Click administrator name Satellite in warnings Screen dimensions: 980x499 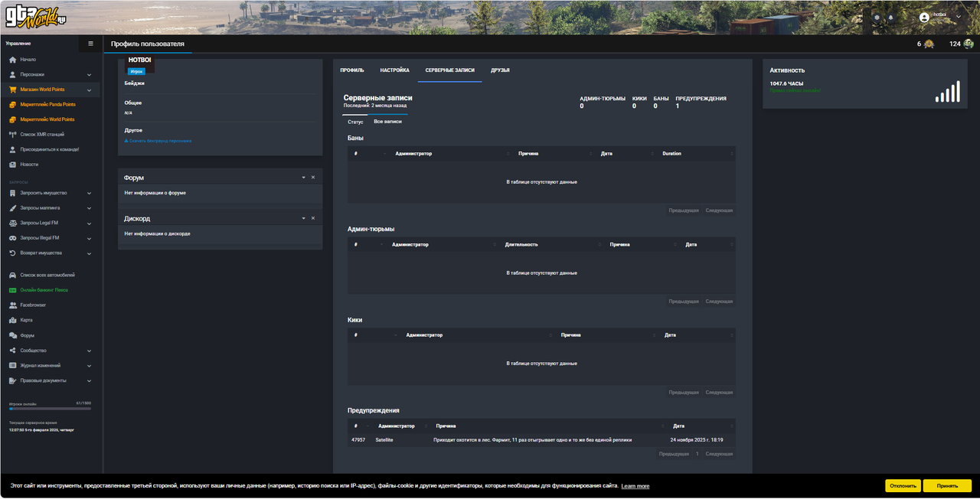(384, 440)
